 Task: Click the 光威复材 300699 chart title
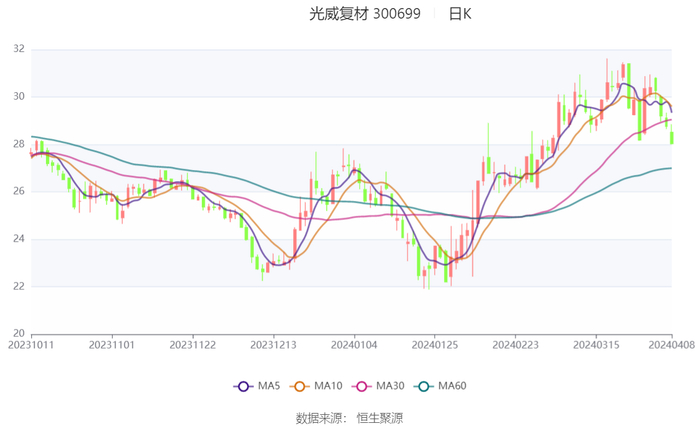365,14
